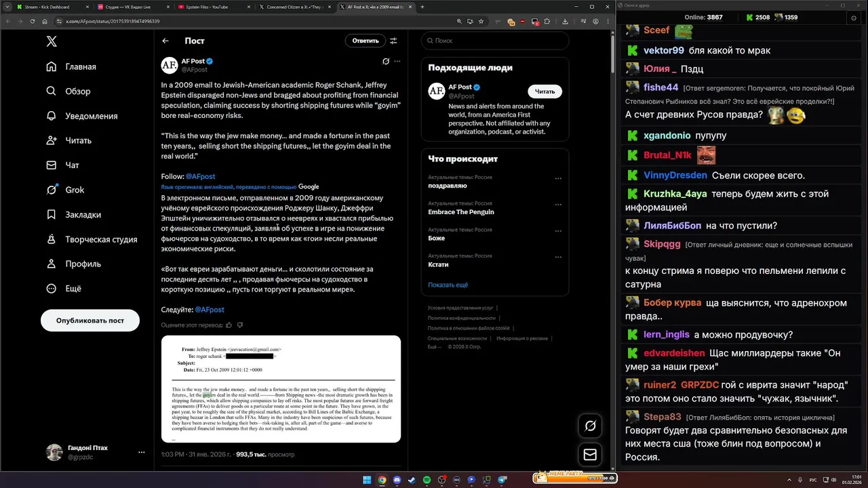Open Telegram from the taskbar
868x488 pixels.
click(x=502, y=480)
